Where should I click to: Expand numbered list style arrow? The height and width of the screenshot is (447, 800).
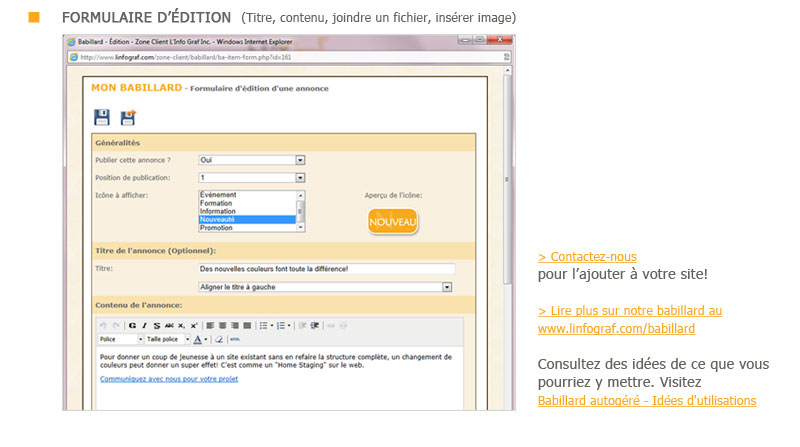289,326
